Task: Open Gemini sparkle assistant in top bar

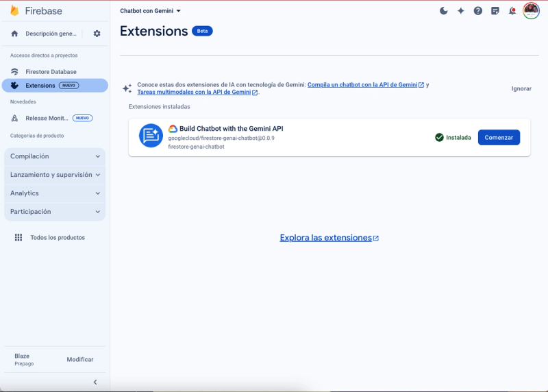Action: [x=460, y=11]
